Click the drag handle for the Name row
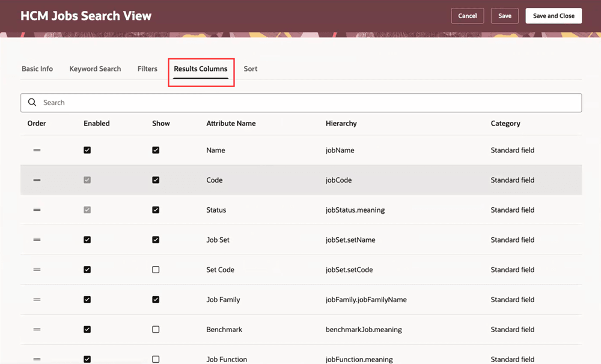This screenshot has height=364, width=601. coord(37,150)
